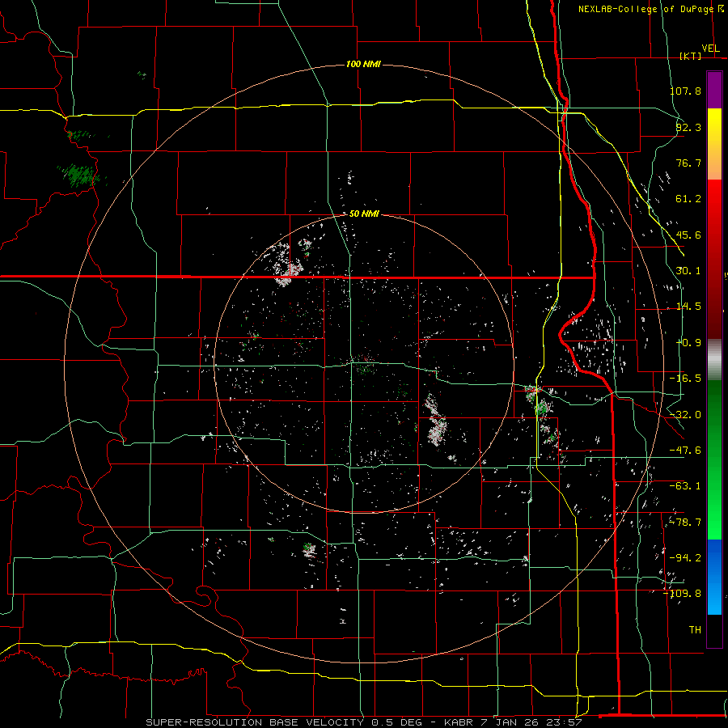The height and width of the screenshot is (728, 728).
Task: Click the 45.6 legend value
Action: pos(688,235)
